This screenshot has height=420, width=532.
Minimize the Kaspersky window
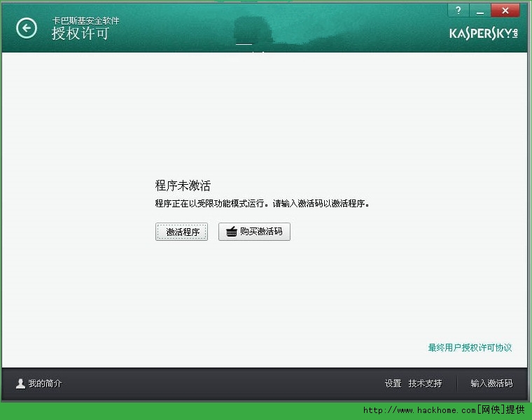(x=479, y=10)
